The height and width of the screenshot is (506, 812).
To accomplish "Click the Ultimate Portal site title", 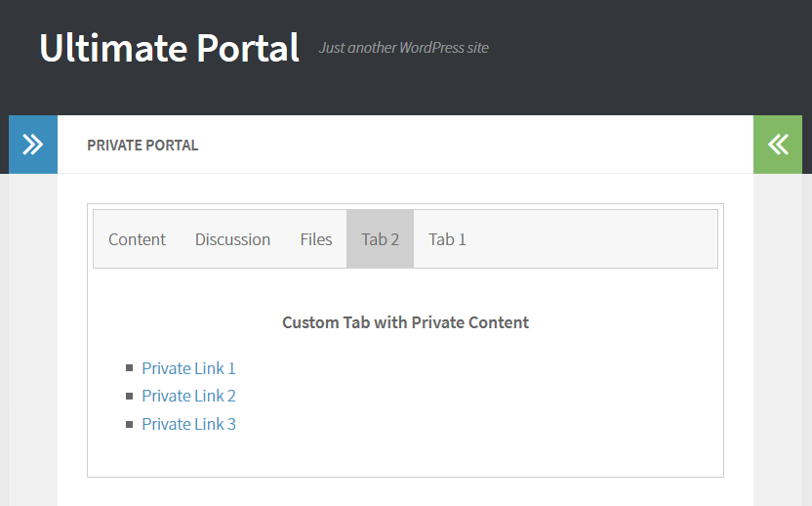I will pos(170,48).
